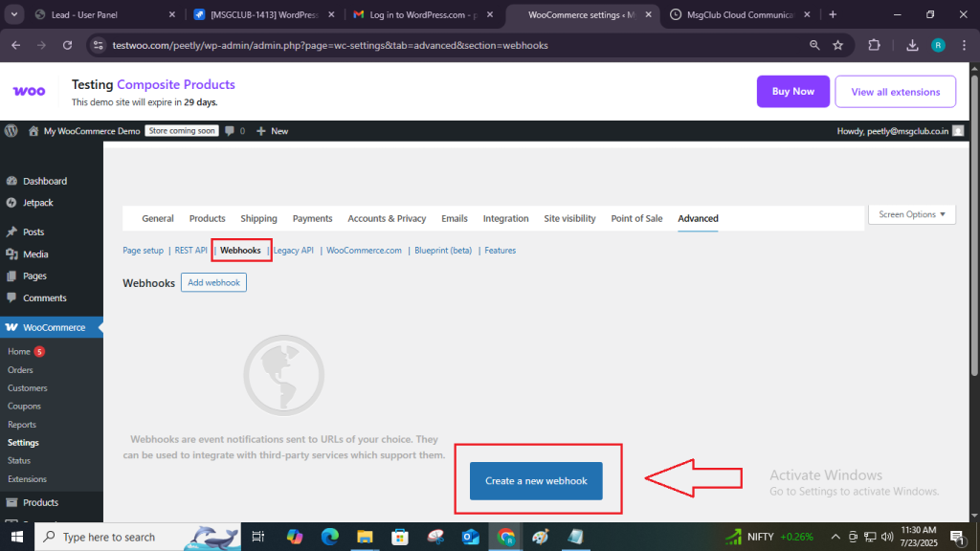Click the Add webhook button

(213, 282)
